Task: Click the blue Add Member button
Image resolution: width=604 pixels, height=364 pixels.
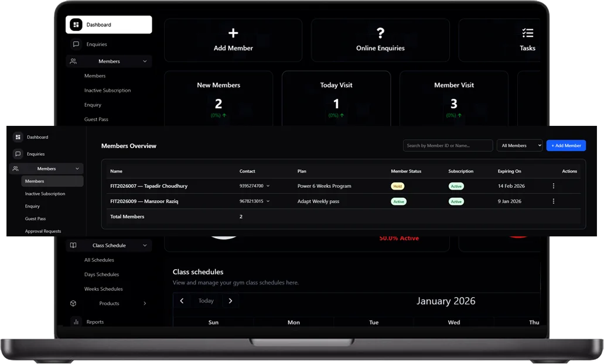Action: click(566, 146)
